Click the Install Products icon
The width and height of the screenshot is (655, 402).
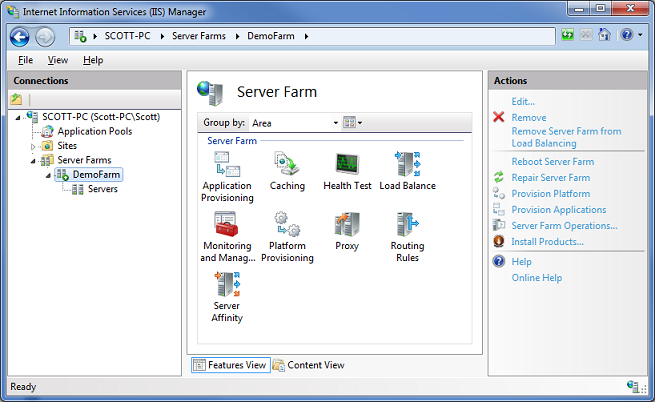tap(499, 241)
